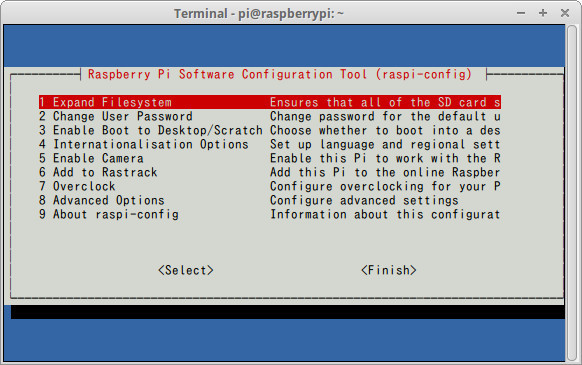Click 'Set up language and regional sett' text
Image resolution: width=582 pixels, height=365 pixels.
[x=385, y=144]
